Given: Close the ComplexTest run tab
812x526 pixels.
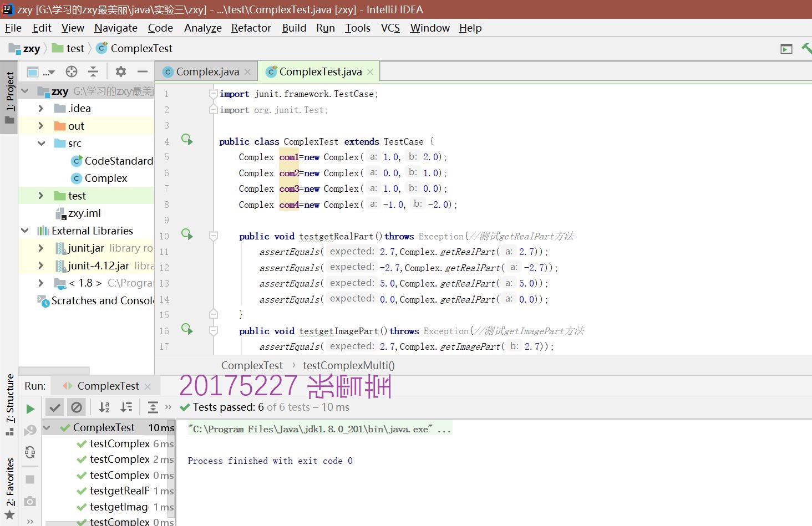Looking at the screenshot, I should pyautogui.click(x=148, y=386).
